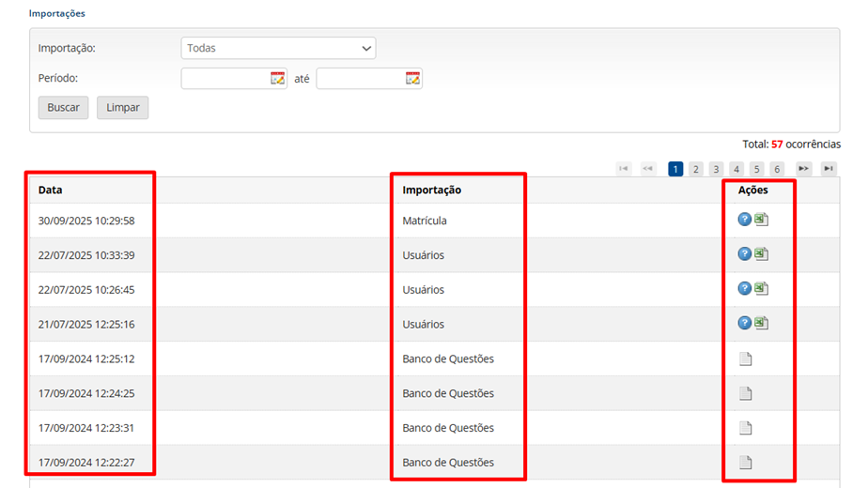
Task: Open help icon for Matrícula import row
Action: click(745, 220)
